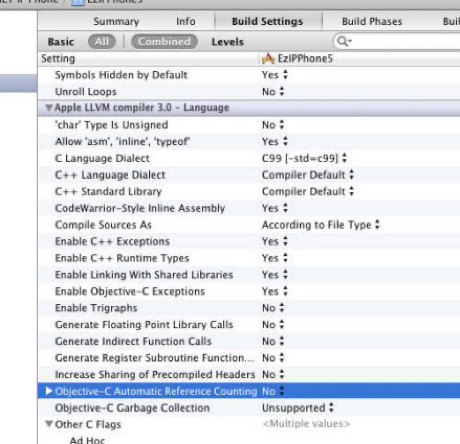460x444 pixels.
Task: Change CodeWarrior-Style Inline Assembly value
Action: pos(275,208)
